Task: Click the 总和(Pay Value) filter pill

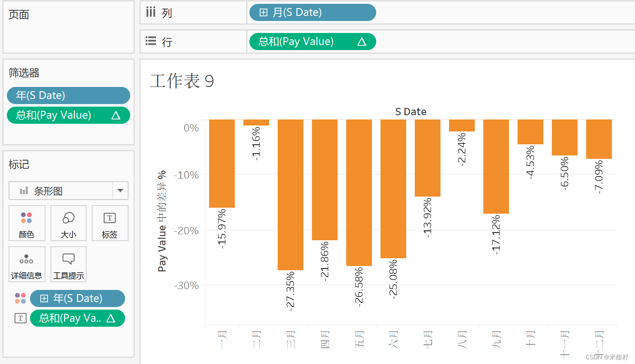Action: (68, 115)
